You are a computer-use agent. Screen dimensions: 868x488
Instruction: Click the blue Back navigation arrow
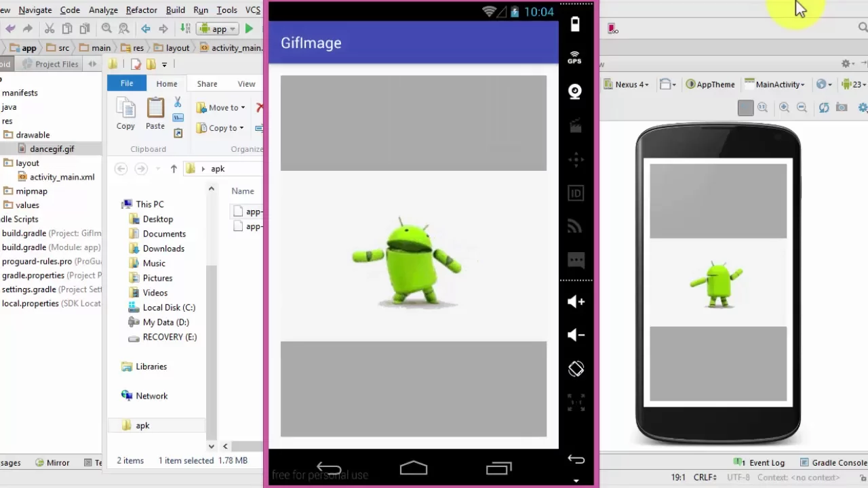[146, 28]
